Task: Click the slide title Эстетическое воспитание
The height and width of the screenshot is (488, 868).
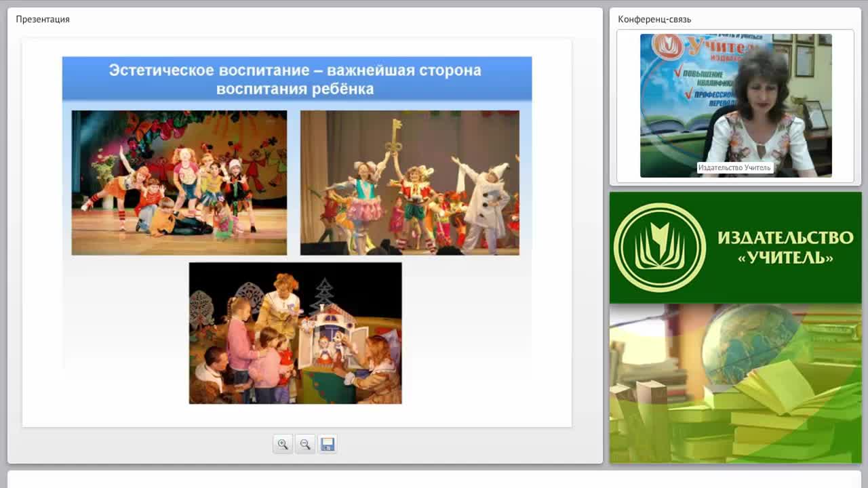Action: click(295, 79)
